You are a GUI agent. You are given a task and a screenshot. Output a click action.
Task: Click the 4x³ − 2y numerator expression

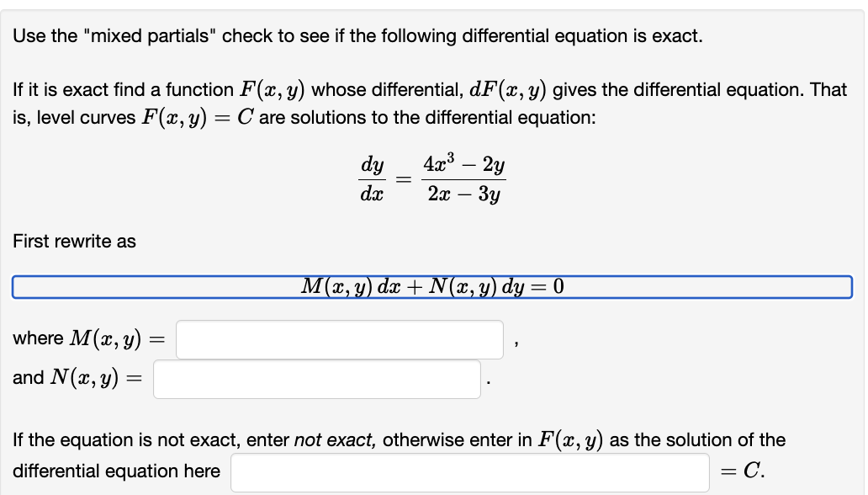click(464, 164)
